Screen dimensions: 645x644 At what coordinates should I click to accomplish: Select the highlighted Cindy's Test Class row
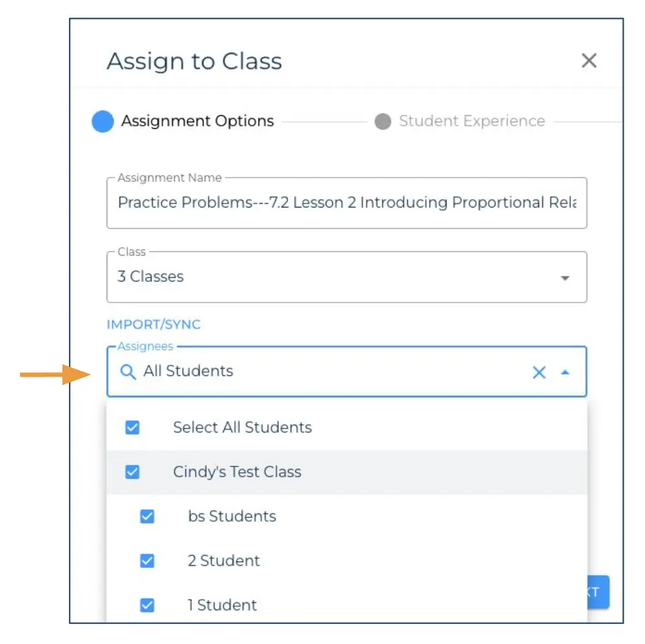tap(237, 472)
